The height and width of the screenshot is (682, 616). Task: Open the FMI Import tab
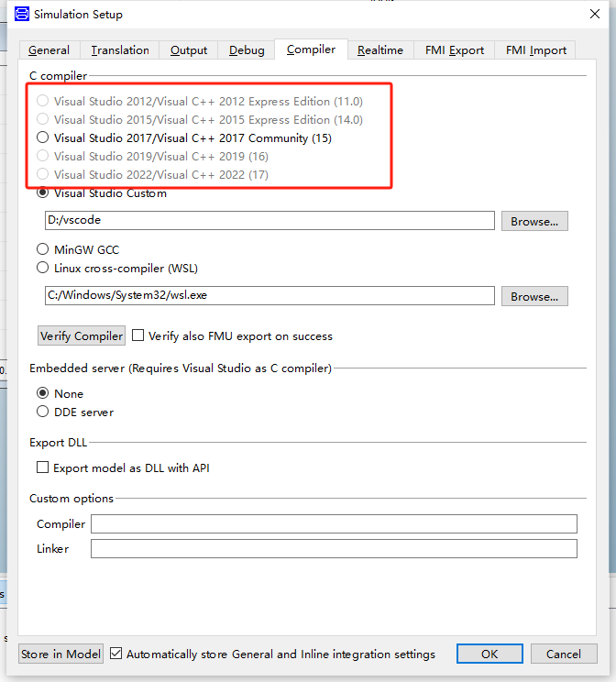536,50
